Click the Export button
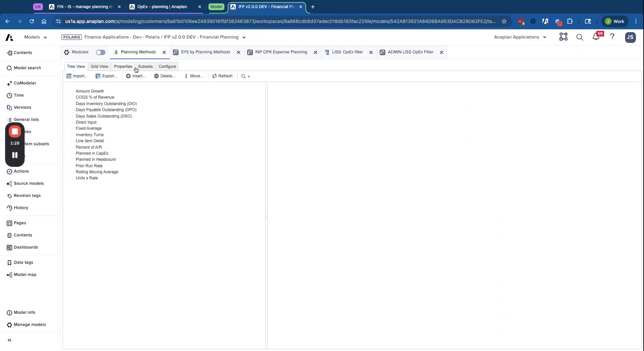This screenshot has height=351, width=644. [107, 76]
